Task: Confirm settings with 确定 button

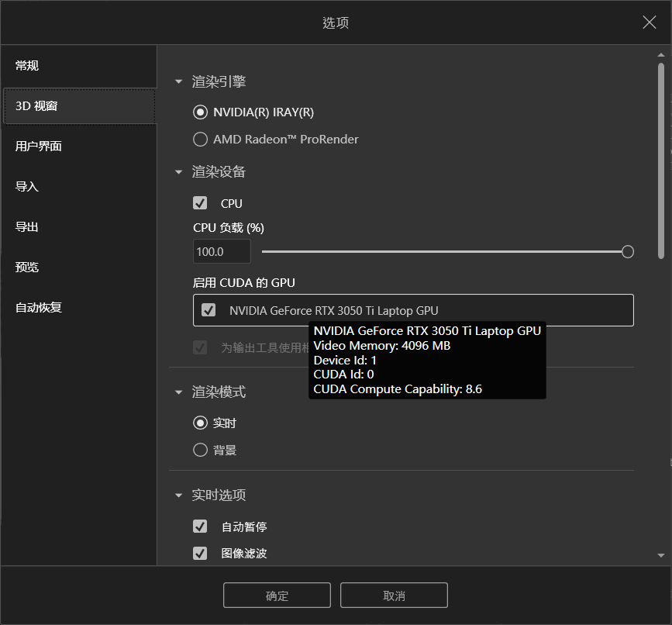Action: pos(277,595)
